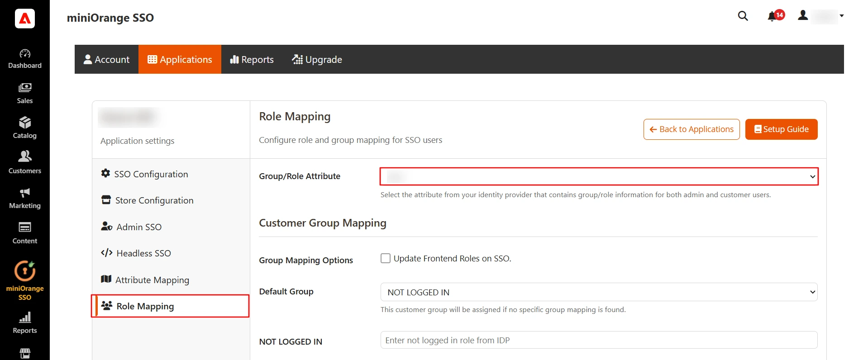868x360 pixels.
Task: Open the Default Group dropdown
Action: point(599,292)
